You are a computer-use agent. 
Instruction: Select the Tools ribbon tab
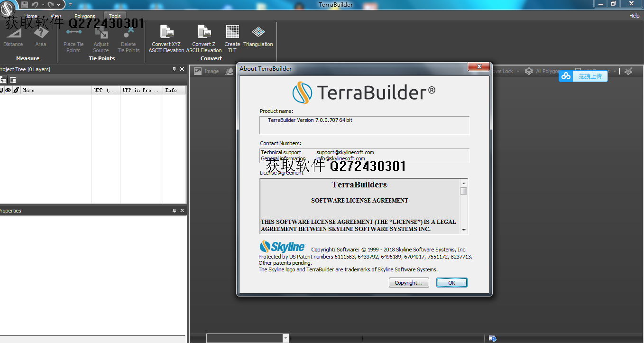coord(115,16)
